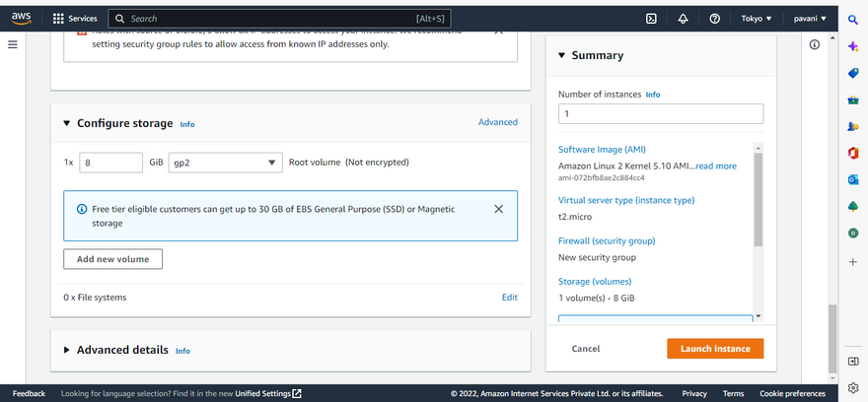Expand the Advanced details section
The image size is (868, 402).
click(67, 350)
